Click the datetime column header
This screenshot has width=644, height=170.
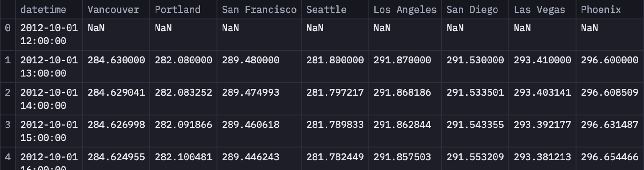pyautogui.click(x=43, y=10)
